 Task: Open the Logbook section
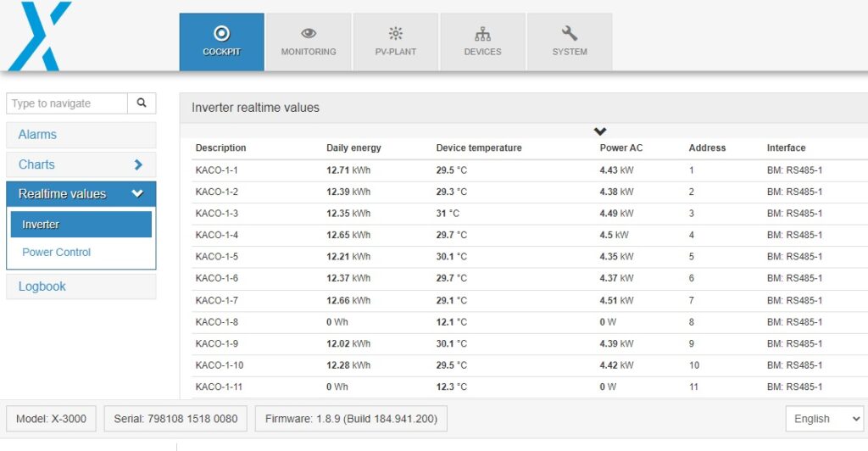pyautogui.click(x=81, y=286)
